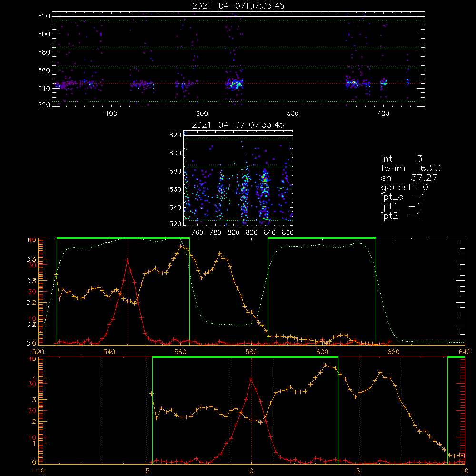Select the 'Int 3' readout line
Screen dimensions: 476x476
(x=401, y=159)
